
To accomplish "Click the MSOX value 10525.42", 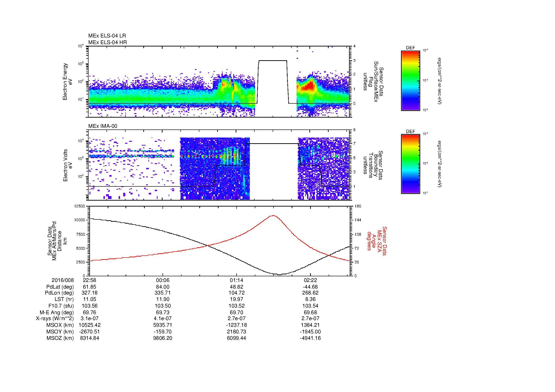I will pos(89,325).
